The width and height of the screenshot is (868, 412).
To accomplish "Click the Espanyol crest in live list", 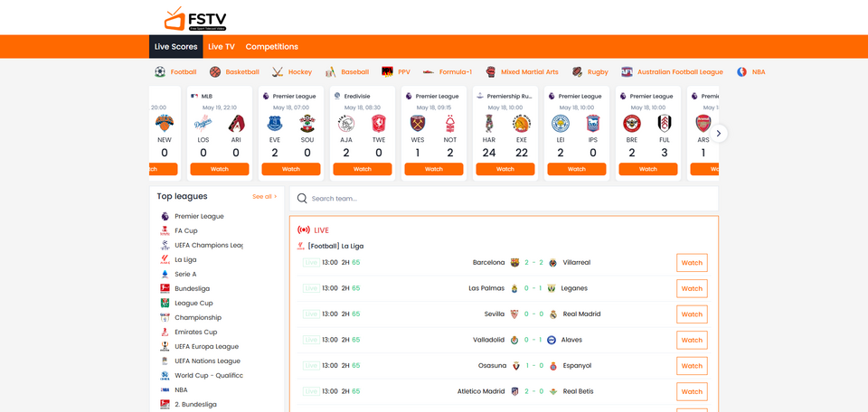I will (552, 366).
